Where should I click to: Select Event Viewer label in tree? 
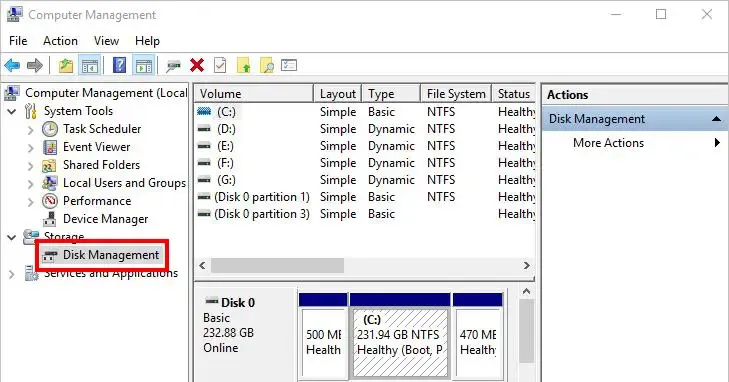pos(97,147)
